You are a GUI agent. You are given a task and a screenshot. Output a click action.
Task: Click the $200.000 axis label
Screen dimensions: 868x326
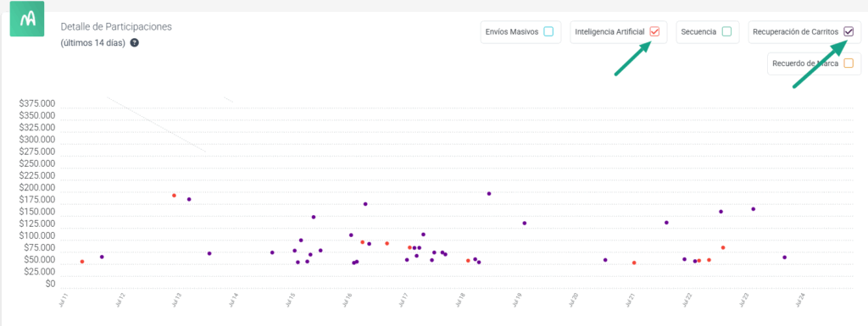point(36,188)
